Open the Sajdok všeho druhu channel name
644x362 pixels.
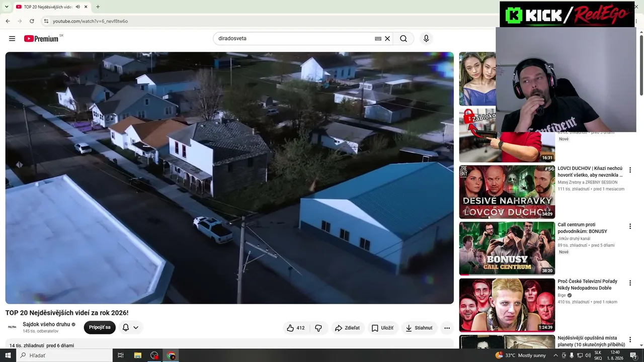[46, 324]
